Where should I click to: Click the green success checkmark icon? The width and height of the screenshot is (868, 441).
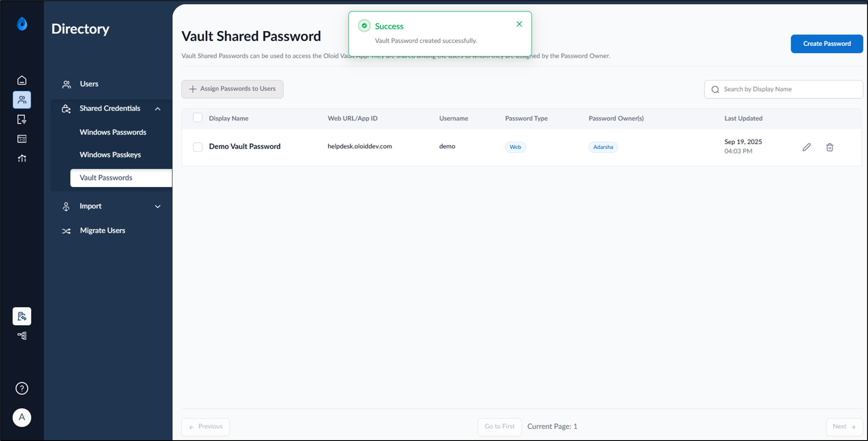point(364,26)
